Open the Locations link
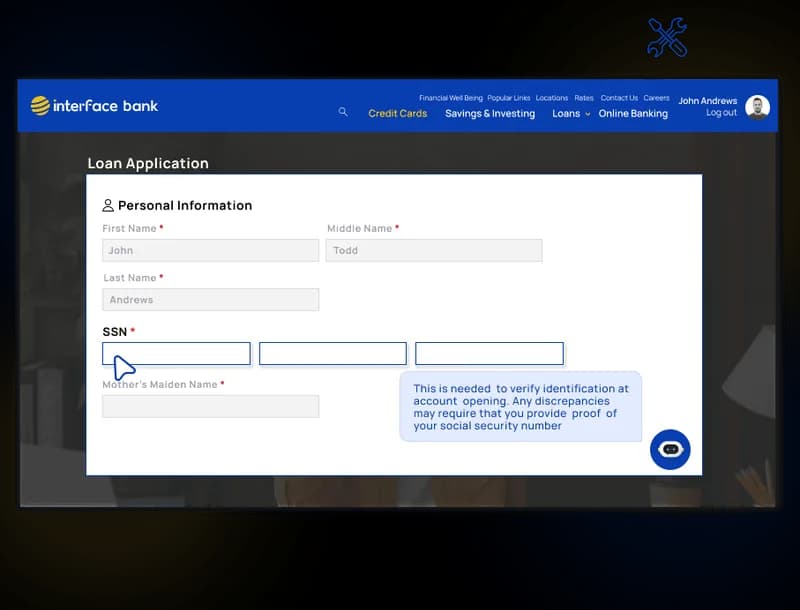800x610 pixels. [552, 98]
